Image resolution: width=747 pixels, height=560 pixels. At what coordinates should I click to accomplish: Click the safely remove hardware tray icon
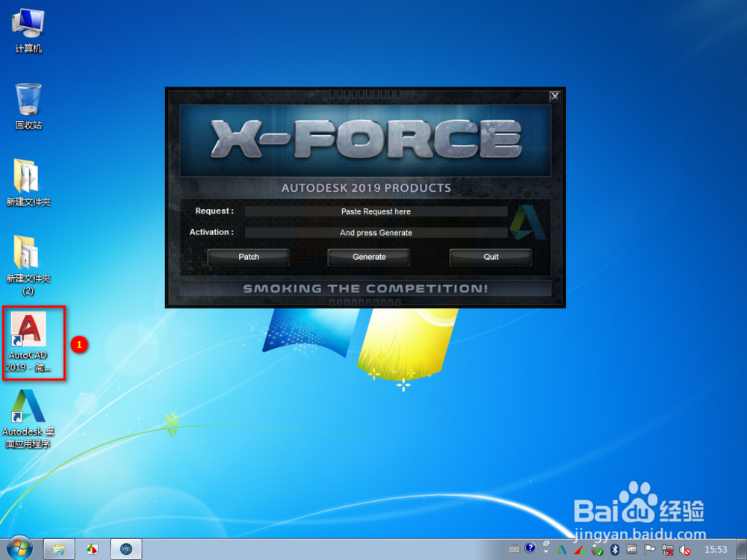(x=597, y=550)
